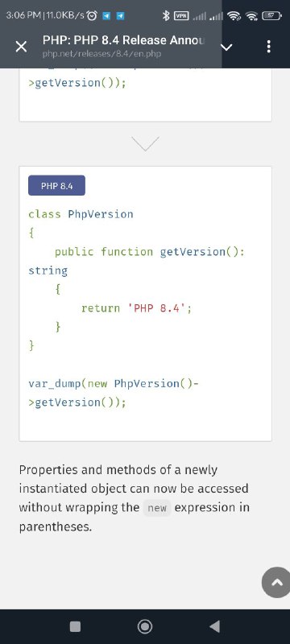Tap the down chevron between code blocks
Image resolution: width=290 pixels, height=644 pixels.
[146, 144]
